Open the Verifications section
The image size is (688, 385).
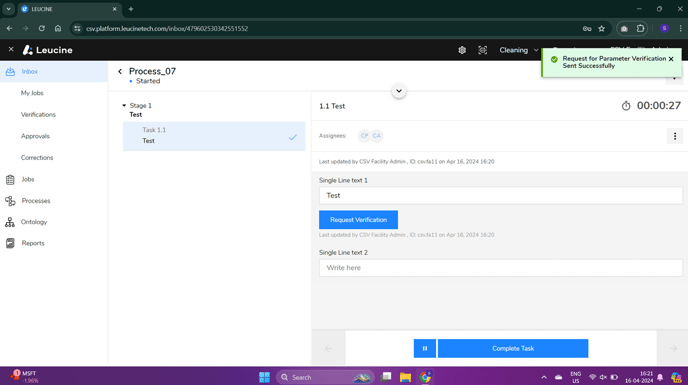click(38, 115)
